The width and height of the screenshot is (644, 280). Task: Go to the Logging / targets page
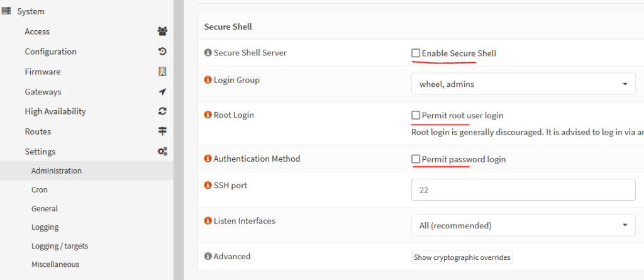60,246
